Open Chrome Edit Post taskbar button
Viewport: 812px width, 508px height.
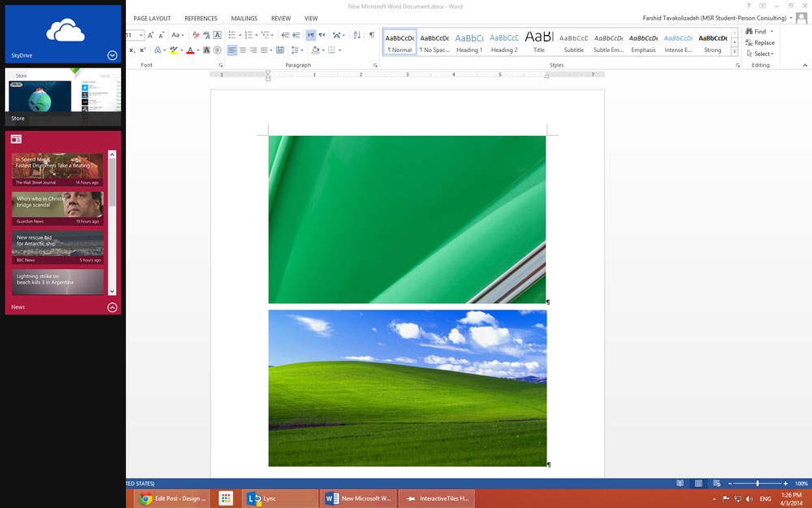pyautogui.click(x=172, y=499)
